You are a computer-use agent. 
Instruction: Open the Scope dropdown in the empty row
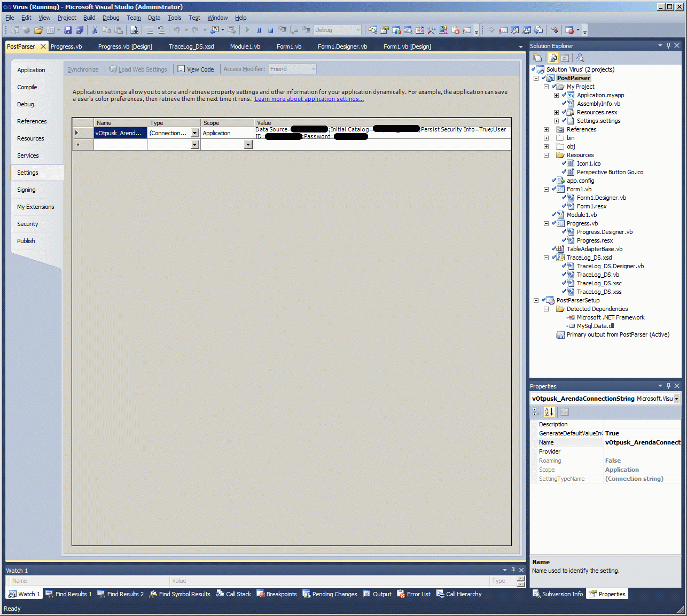[248, 145]
